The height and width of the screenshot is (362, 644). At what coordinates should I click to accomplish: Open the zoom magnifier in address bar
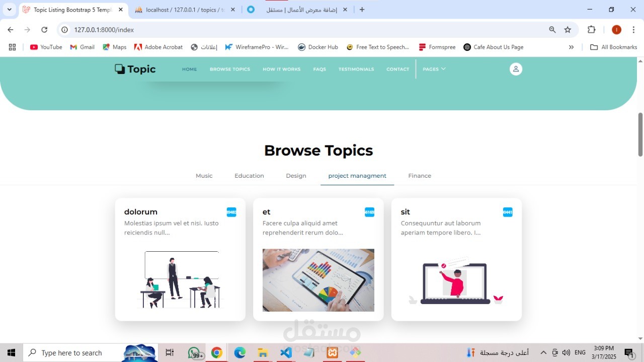tap(552, 30)
